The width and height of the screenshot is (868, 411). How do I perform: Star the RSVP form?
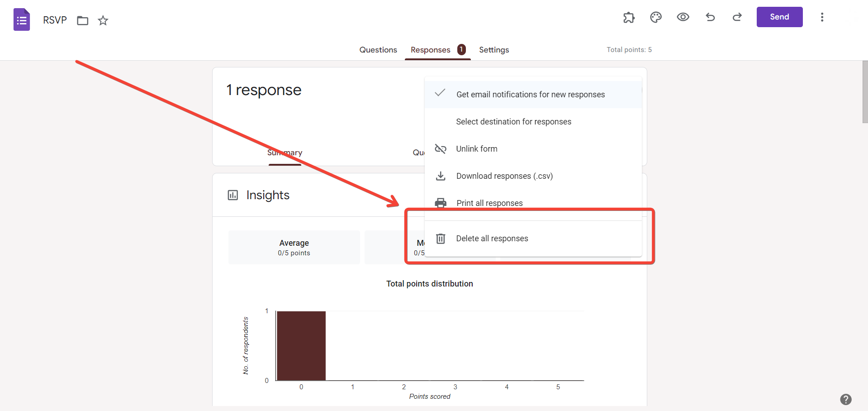[x=103, y=20]
